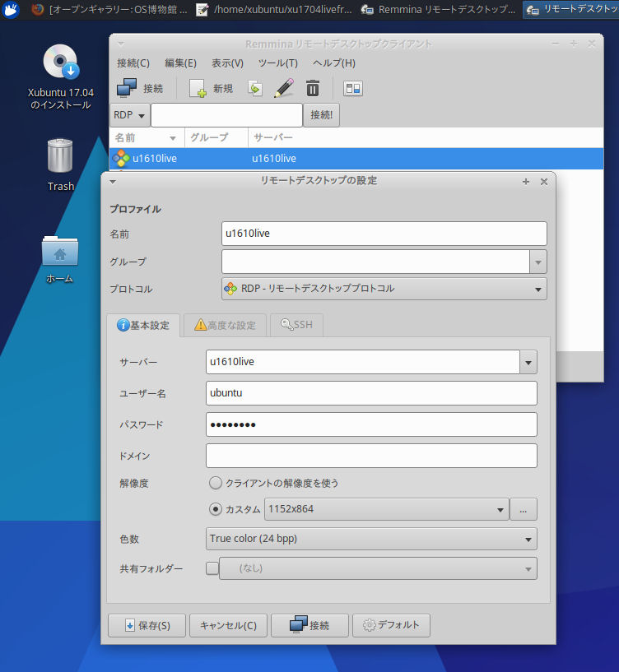Click the Connect (接続) toolbar icon in Remmina

click(140, 88)
